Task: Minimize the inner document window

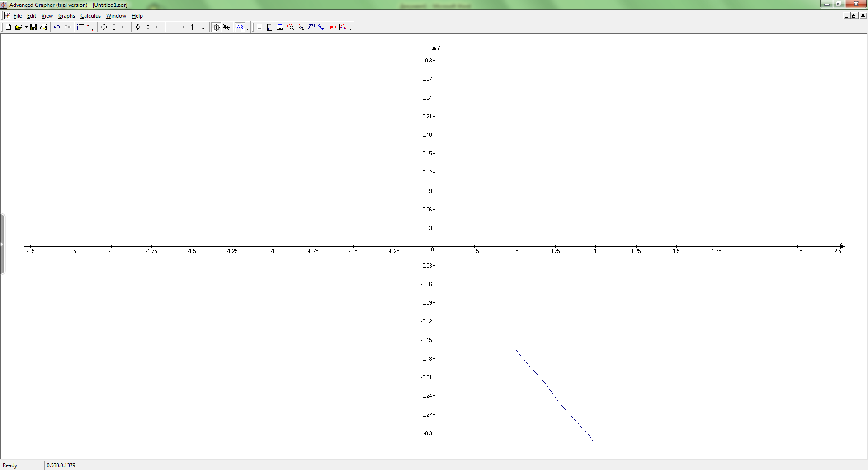Action: (846, 16)
